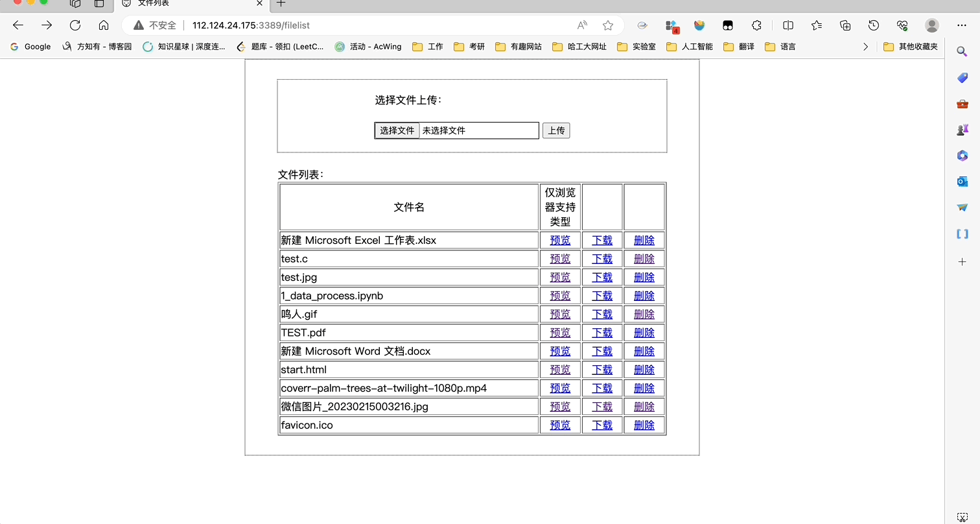Delete favicon.ico file
This screenshot has height=524, width=980.
644,425
